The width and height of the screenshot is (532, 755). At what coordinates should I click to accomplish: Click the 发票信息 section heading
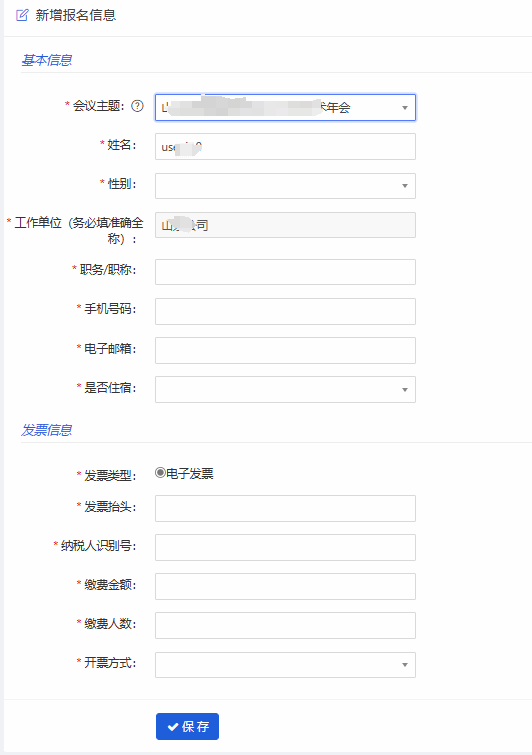click(x=47, y=430)
